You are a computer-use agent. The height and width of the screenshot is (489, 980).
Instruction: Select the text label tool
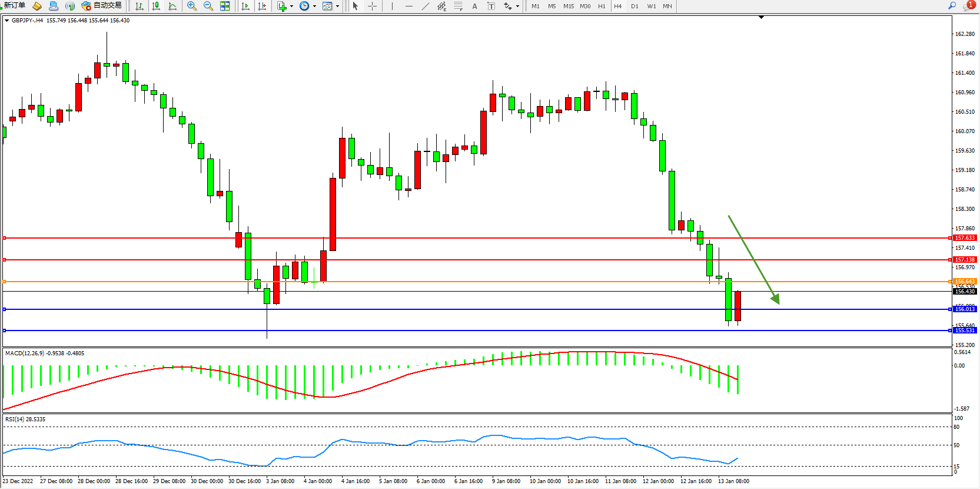[x=474, y=6]
